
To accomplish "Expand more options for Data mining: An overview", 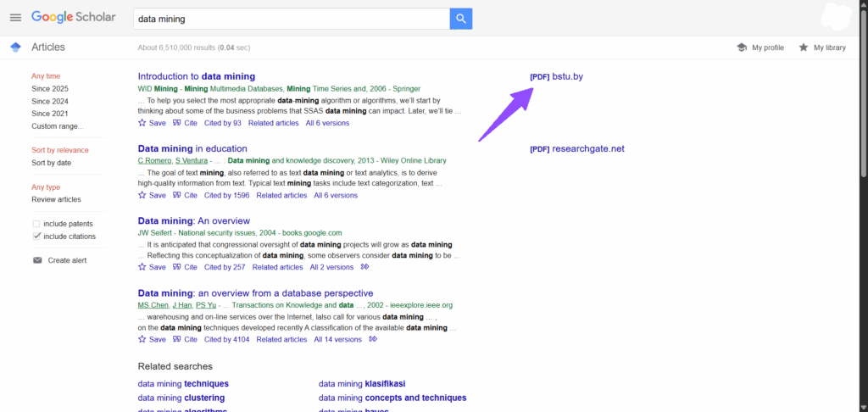I will (x=364, y=267).
